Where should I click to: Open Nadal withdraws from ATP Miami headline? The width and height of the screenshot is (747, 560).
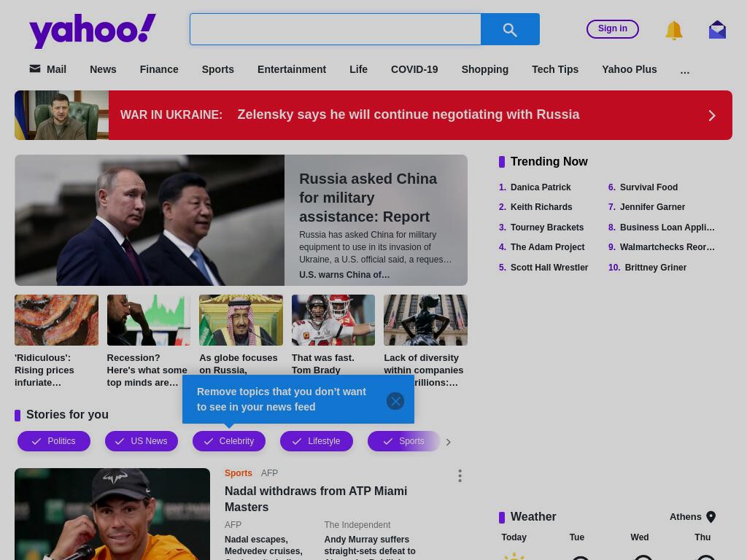(x=316, y=499)
